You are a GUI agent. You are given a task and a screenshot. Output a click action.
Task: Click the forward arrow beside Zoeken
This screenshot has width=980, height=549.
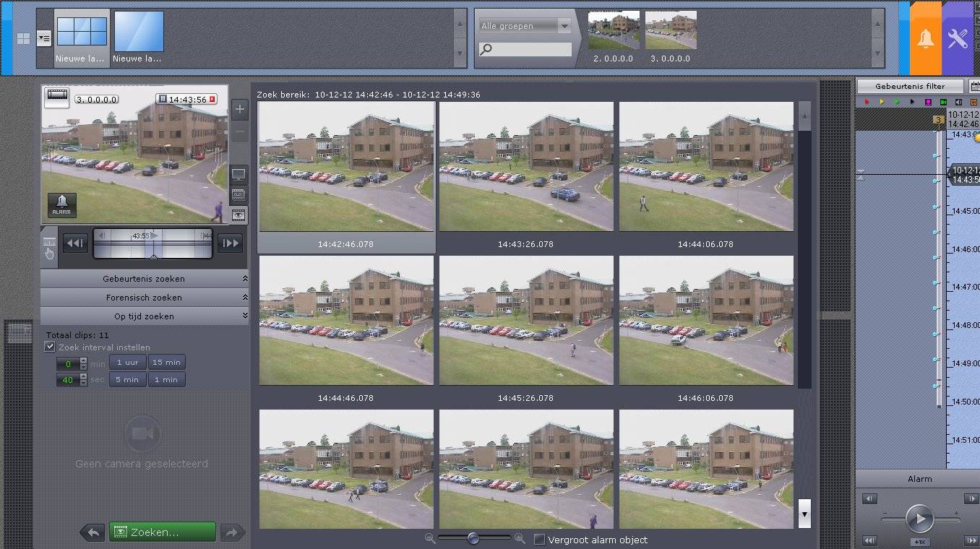pyautogui.click(x=232, y=532)
